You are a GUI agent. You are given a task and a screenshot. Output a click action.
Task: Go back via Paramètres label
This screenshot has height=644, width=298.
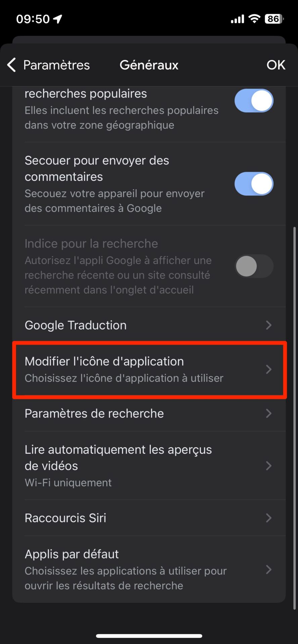56,65
